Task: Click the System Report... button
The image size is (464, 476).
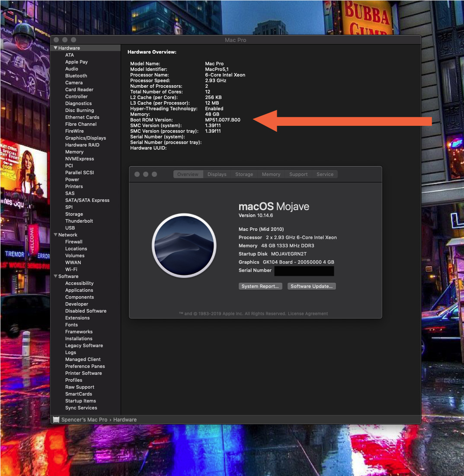Action: 260,286
